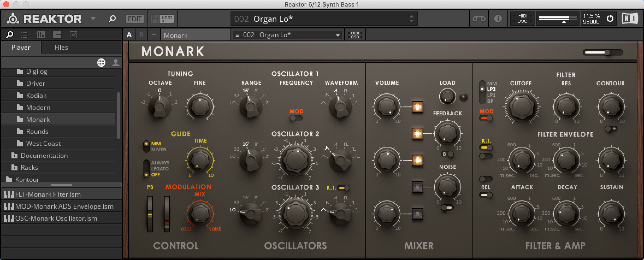Toggle the REL release switch

click(x=486, y=195)
